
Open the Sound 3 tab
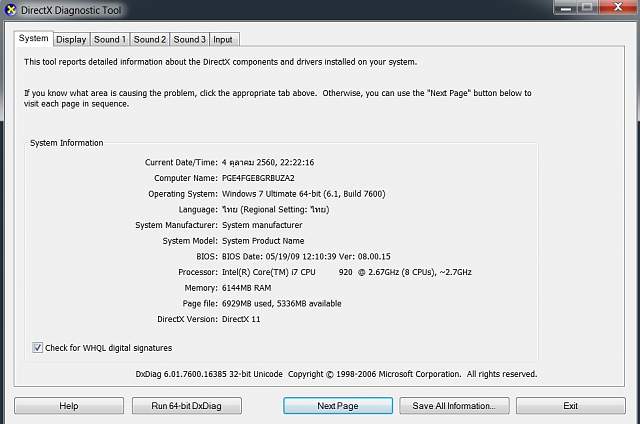189,40
